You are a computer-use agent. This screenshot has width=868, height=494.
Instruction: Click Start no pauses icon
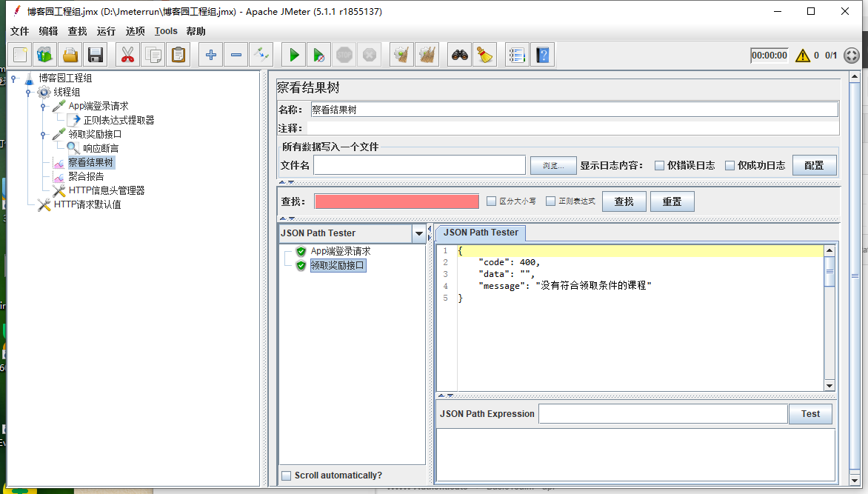[319, 55]
